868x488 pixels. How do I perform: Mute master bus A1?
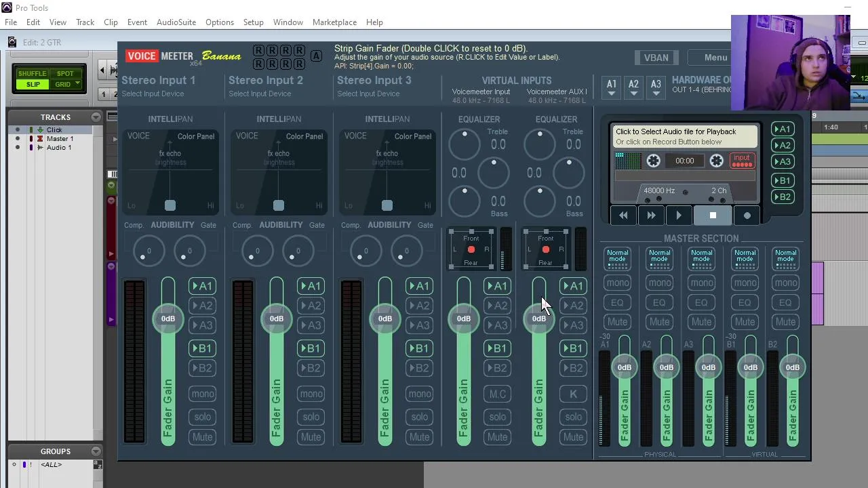tap(617, 322)
